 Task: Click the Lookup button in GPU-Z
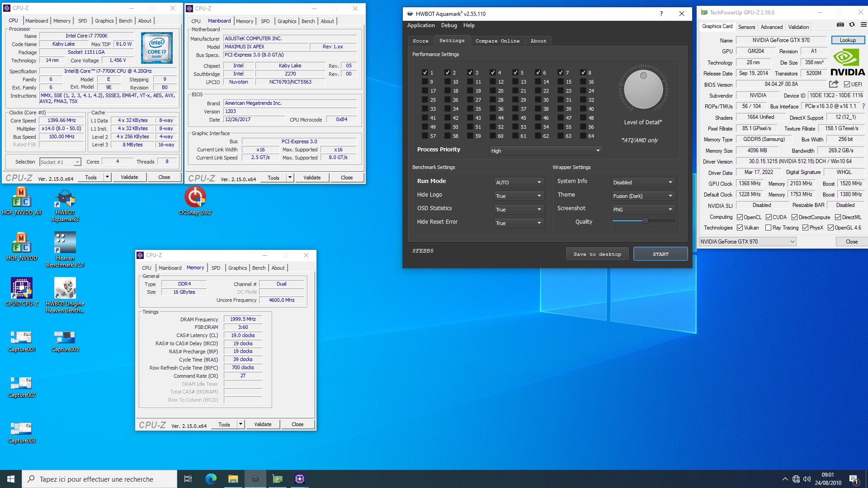click(848, 40)
